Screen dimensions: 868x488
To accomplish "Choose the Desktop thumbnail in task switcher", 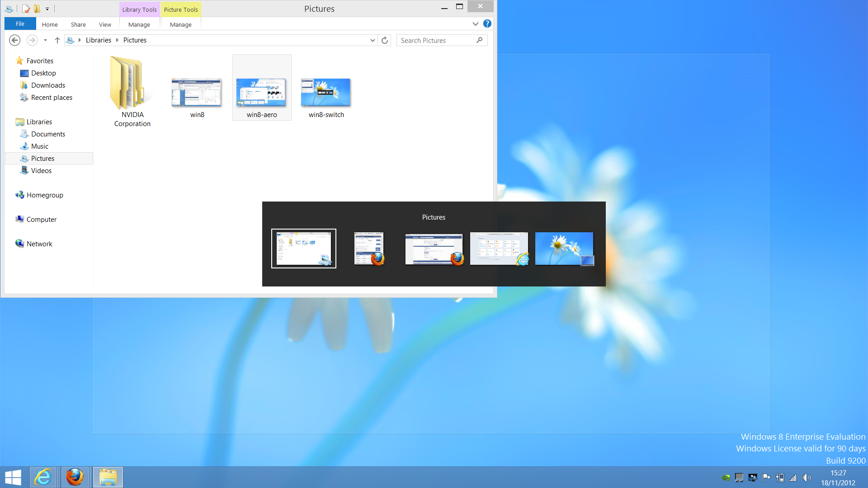I will point(564,248).
